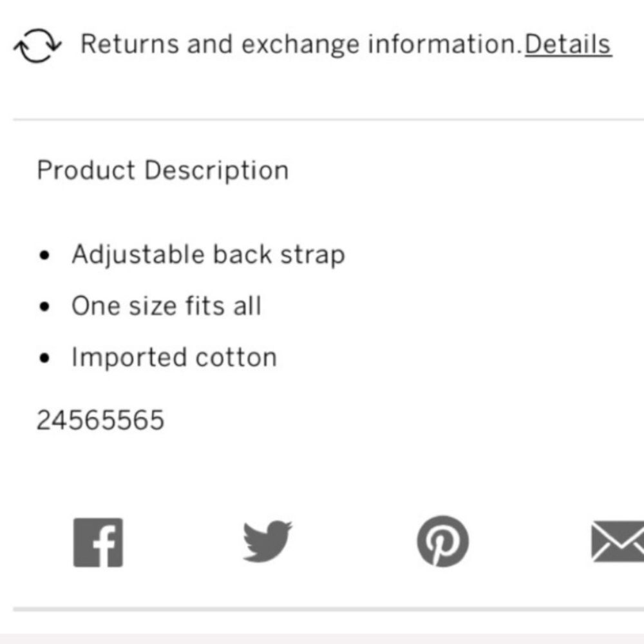The width and height of the screenshot is (644, 644).
Task: Click the words 'exchange information'
Action: click(379, 44)
